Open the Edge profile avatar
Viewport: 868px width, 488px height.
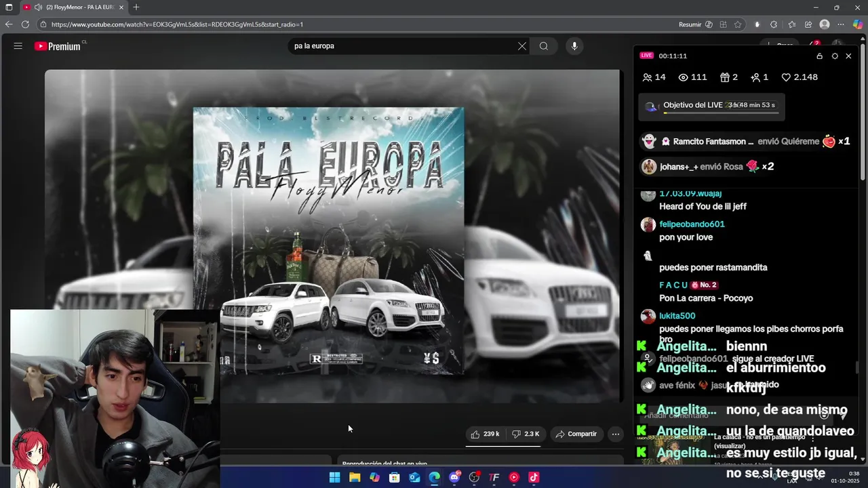click(x=825, y=24)
